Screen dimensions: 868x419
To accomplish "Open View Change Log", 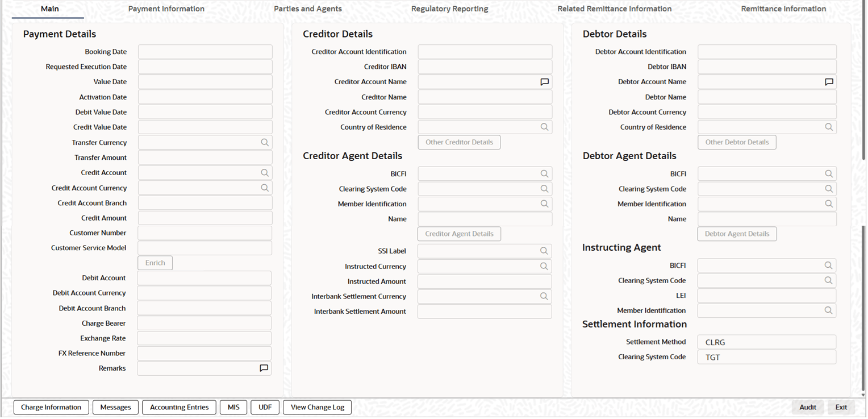I will [318, 407].
